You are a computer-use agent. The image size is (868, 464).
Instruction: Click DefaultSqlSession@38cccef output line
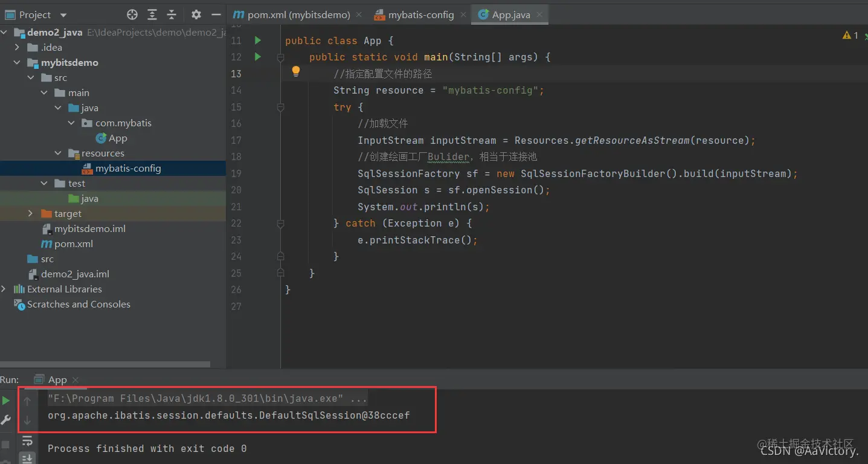(229, 416)
